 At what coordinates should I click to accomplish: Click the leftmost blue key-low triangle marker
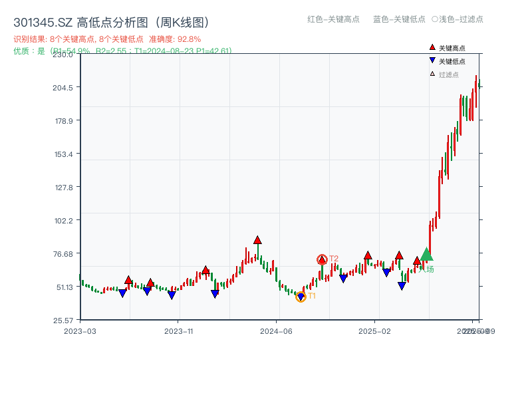(x=123, y=292)
